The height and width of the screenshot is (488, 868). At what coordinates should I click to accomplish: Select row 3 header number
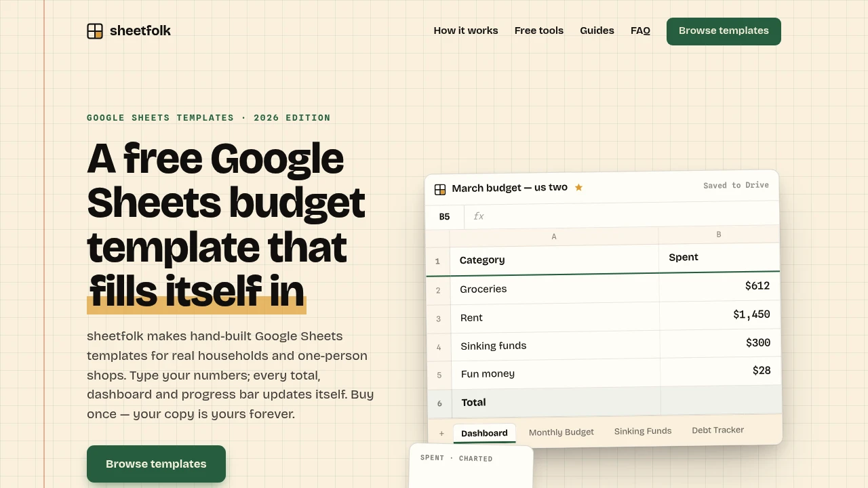(439, 319)
